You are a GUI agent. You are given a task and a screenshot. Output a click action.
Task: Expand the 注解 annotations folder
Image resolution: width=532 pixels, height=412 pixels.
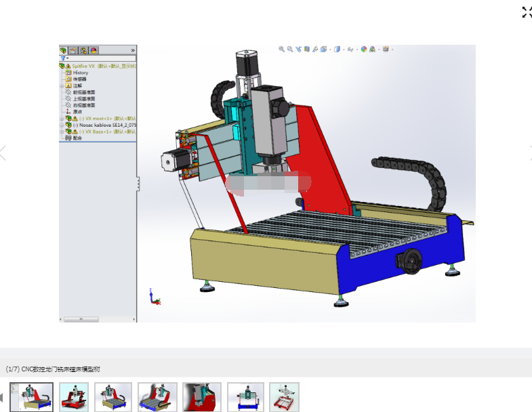click(62, 86)
